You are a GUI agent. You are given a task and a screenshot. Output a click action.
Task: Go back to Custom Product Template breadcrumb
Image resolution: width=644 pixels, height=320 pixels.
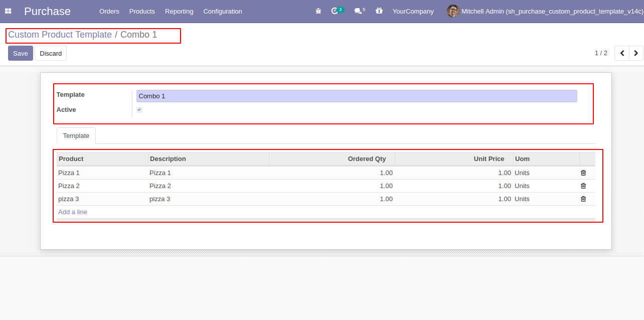click(x=60, y=35)
